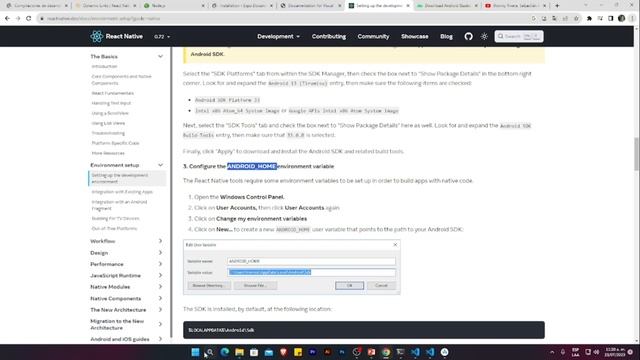This screenshot has height=360, width=640.
Task: Collapse The Basics sidebar section
Action: point(160,56)
